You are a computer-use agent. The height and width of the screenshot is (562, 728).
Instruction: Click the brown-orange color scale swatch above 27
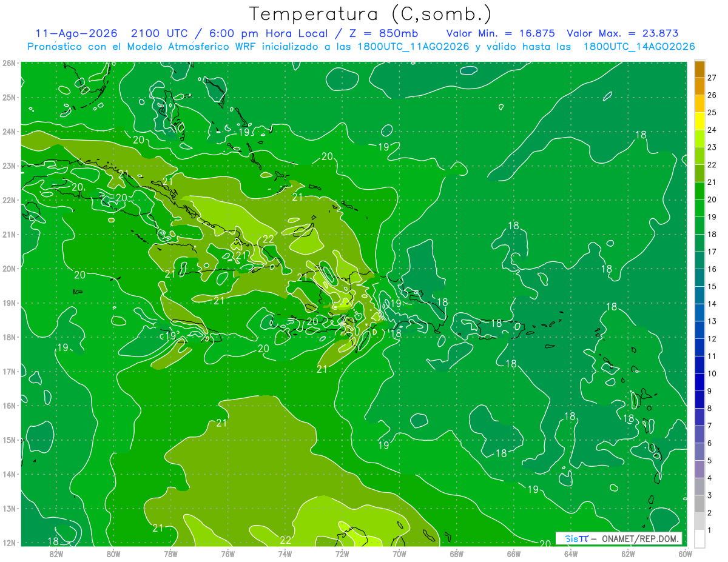[699, 69]
